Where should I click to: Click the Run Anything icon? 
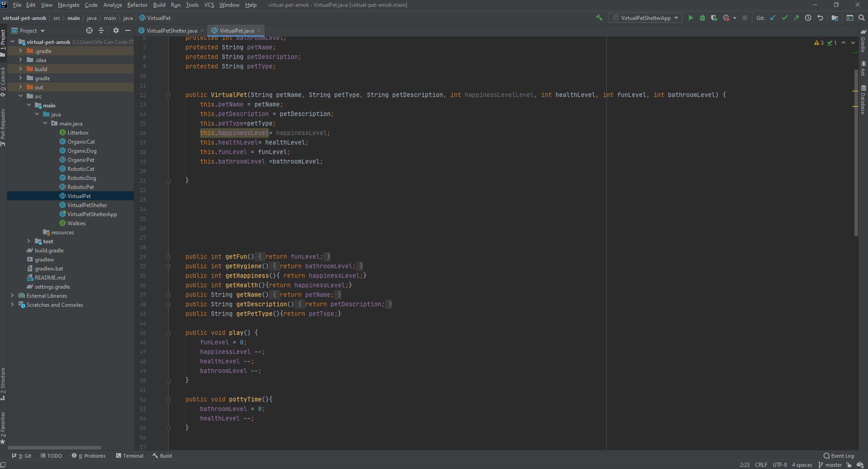point(850,18)
